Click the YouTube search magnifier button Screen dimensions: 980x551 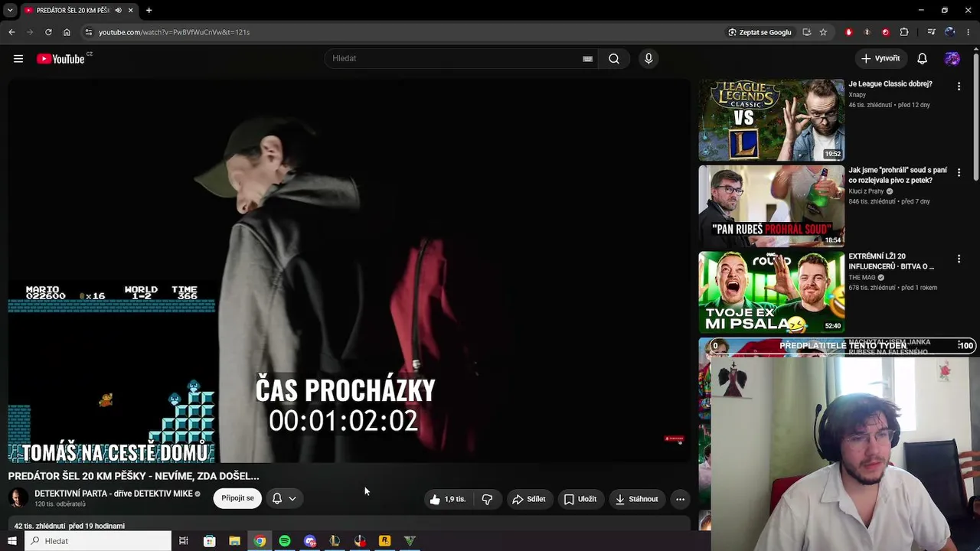click(614, 59)
